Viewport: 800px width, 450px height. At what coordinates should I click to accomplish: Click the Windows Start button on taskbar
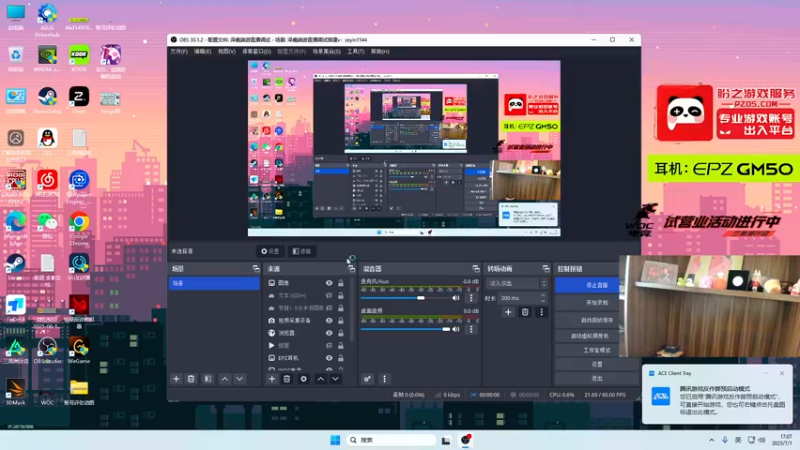335,440
